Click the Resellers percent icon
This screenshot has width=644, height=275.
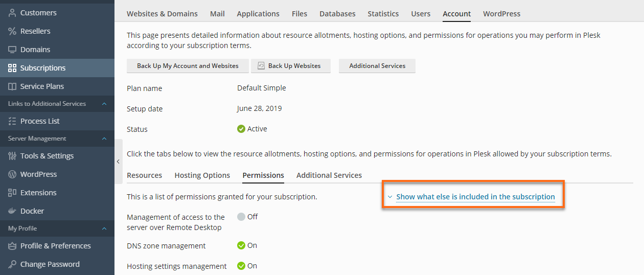pyautogui.click(x=12, y=31)
